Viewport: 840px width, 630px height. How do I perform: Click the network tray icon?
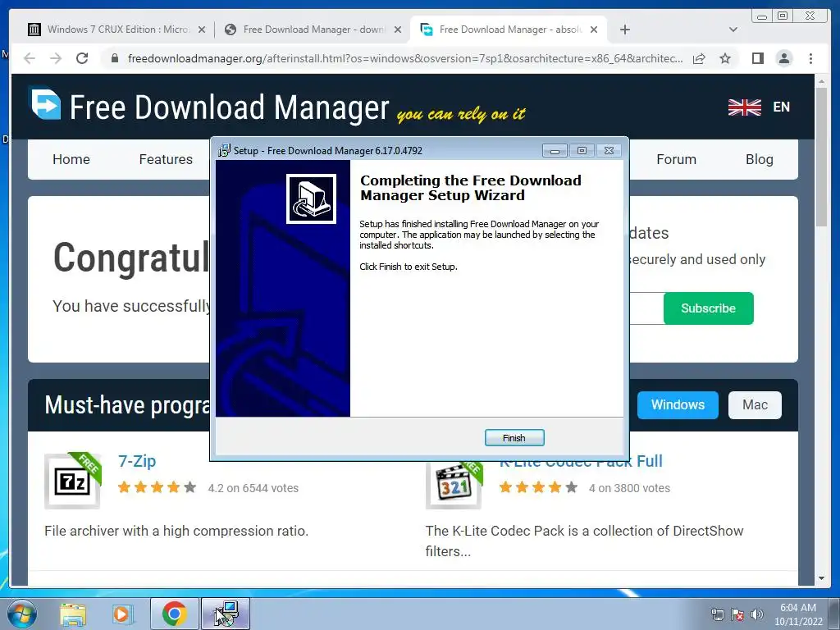point(717,614)
